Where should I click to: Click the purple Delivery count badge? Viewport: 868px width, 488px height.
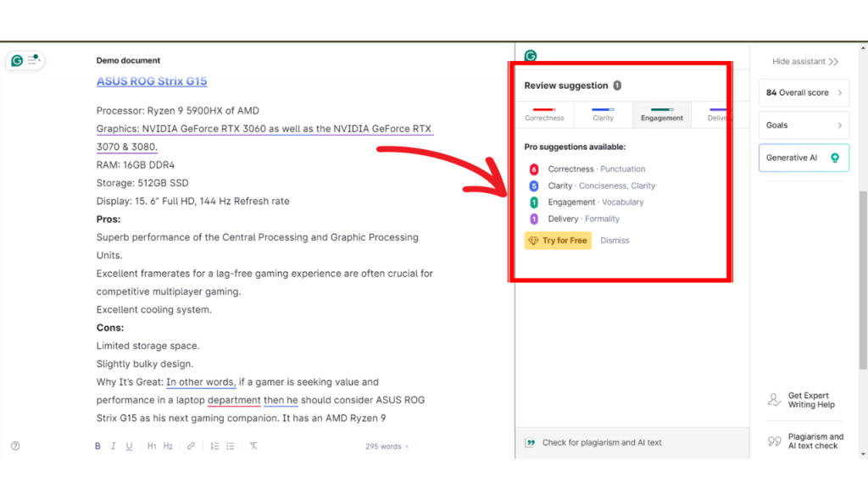tap(534, 219)
